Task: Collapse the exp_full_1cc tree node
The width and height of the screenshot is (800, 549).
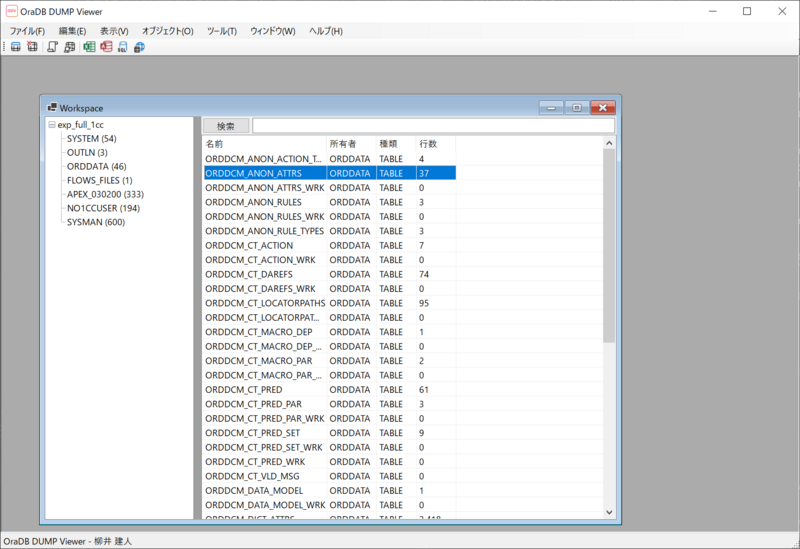Action: click(x=52, y=125)
